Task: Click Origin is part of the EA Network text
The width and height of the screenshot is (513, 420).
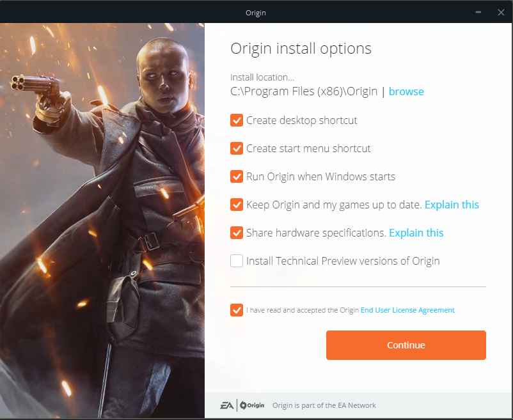Action: 324,406
